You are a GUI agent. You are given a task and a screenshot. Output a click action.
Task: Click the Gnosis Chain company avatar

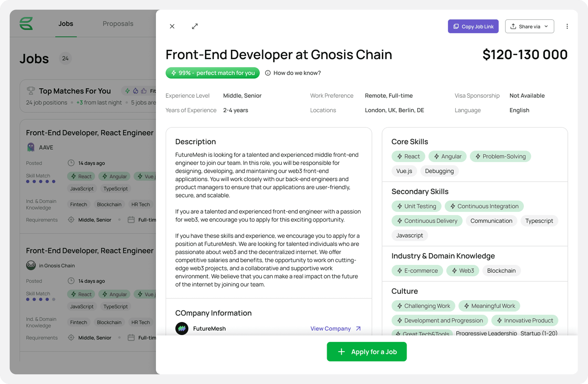31,265
